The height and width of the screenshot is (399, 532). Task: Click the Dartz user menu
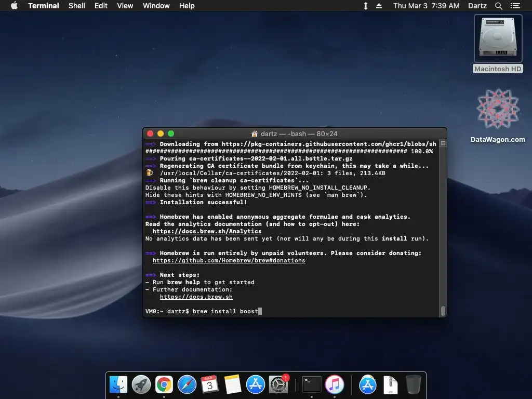(x=477, y=6)
